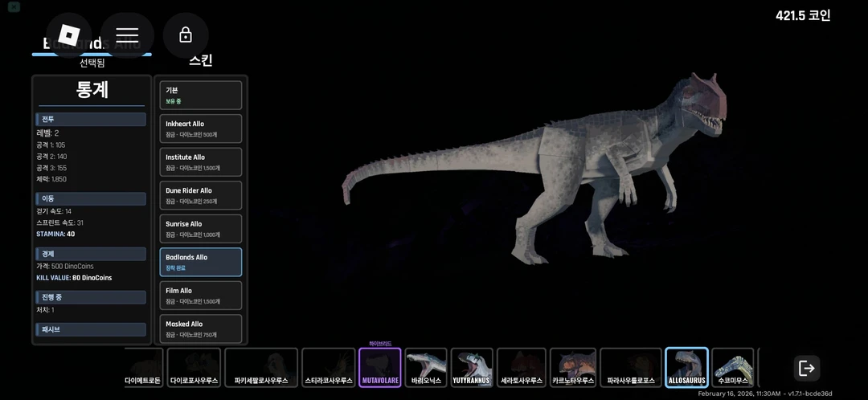Select the Institute Allo skin

[x=201, y=161]
